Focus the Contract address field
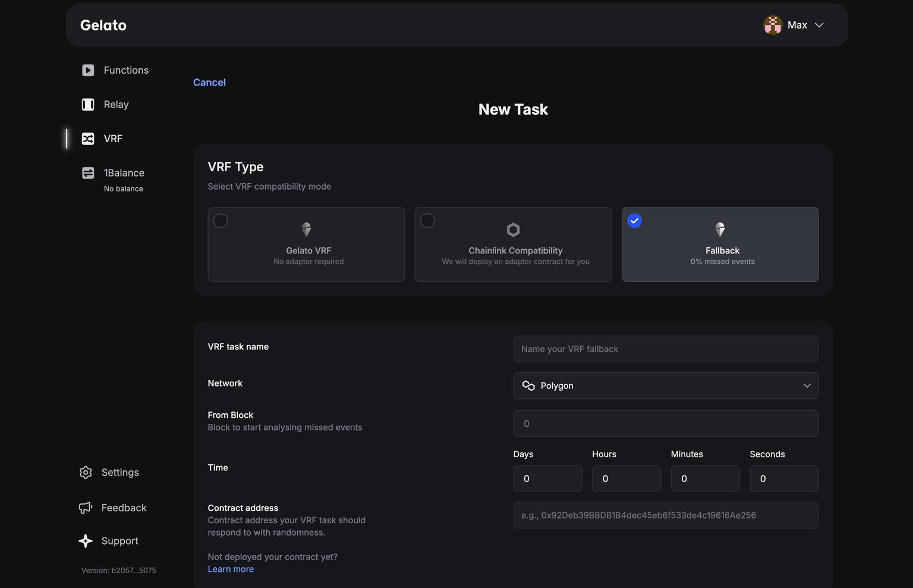Screen dimensions: 913x588 (666, 515)
